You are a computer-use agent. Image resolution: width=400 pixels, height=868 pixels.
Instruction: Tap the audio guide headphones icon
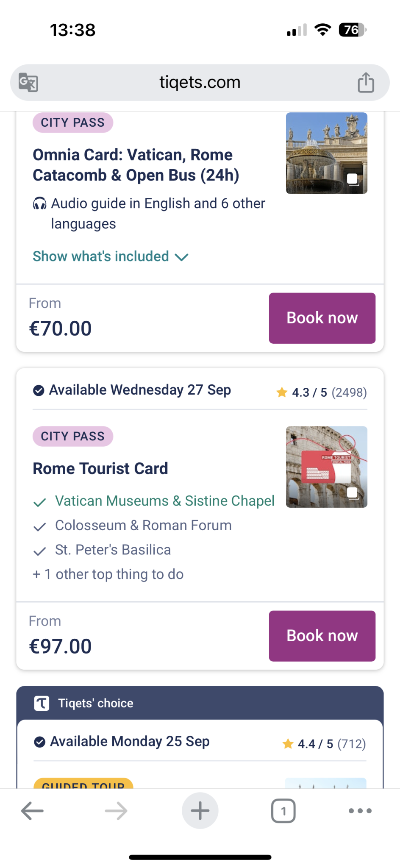click(40, 204)
